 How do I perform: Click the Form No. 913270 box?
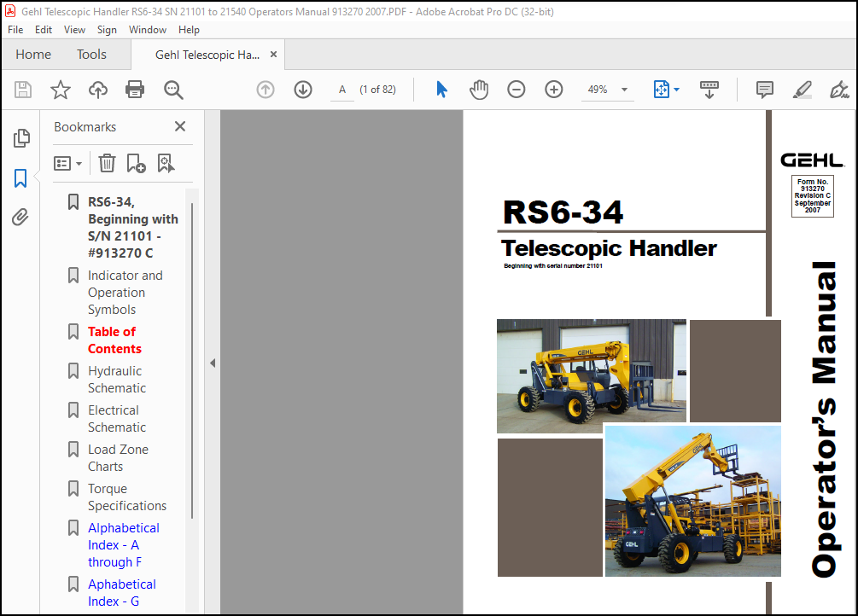[x=813, y=196]
